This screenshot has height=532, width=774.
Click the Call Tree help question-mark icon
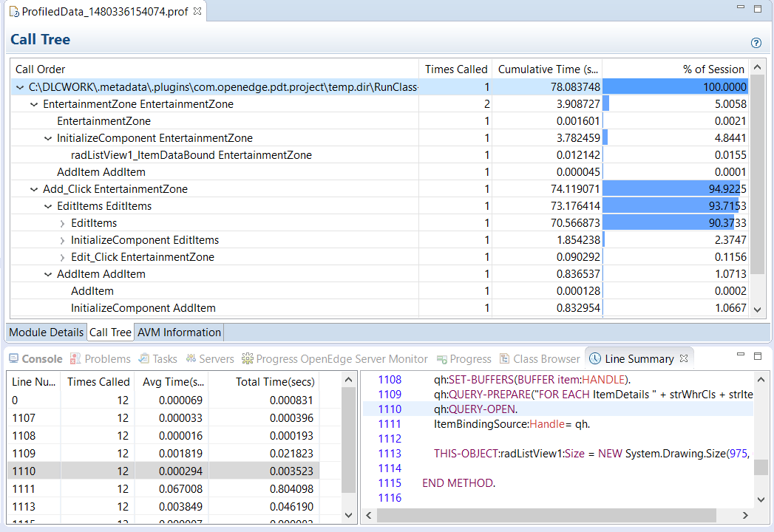point(756,43)
